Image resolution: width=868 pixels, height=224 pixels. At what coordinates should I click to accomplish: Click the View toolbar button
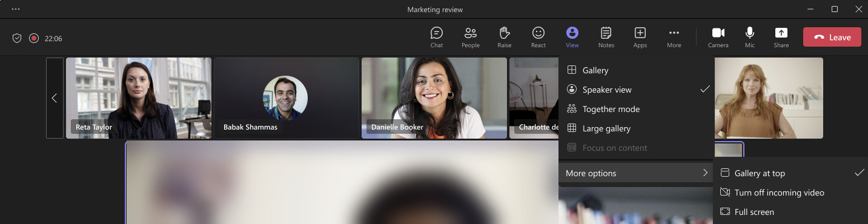point(572,37)
